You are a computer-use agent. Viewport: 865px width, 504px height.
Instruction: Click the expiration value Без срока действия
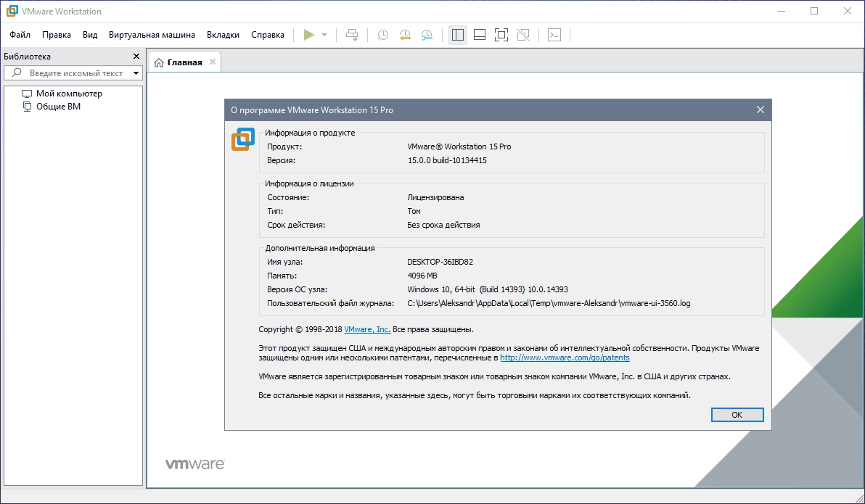443,225
